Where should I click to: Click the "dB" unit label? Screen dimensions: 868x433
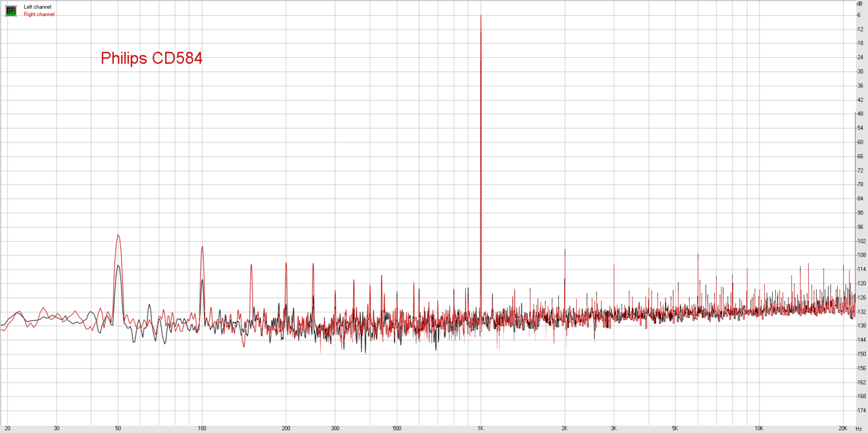pos(860,4)
